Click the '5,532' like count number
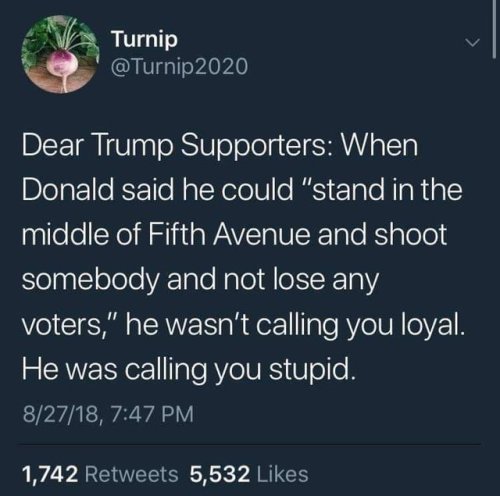 [220, 474]
